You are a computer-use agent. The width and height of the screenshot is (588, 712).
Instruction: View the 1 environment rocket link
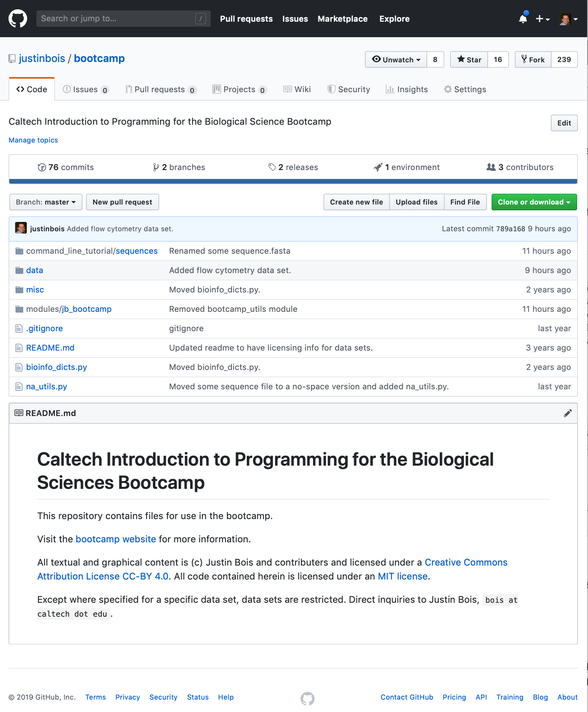click(407, 167)
